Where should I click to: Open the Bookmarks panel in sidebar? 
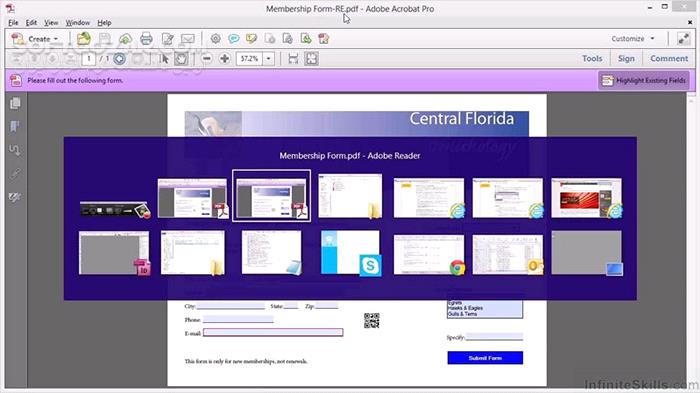pos(15,126)
